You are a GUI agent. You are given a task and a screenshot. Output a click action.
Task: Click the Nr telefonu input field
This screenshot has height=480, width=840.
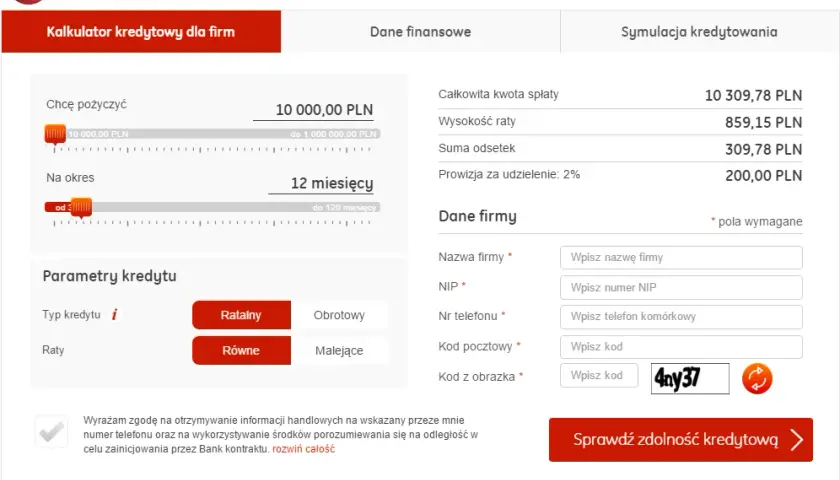tap(681, 317)
